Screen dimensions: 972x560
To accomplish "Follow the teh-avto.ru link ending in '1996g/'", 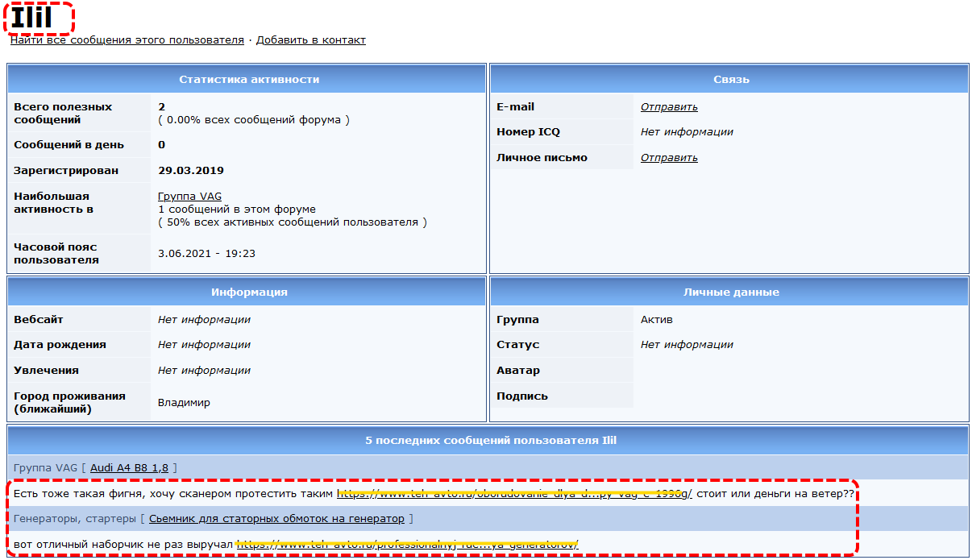I will coord(514,493).
